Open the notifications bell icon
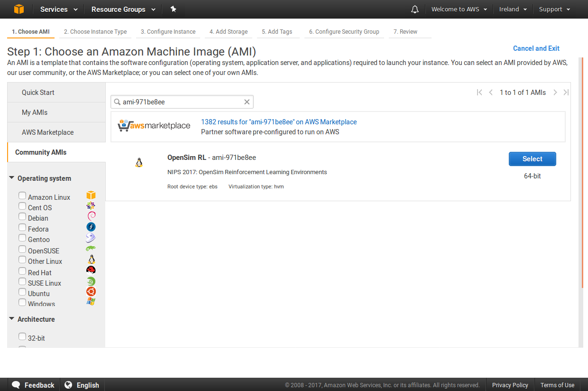Screen dimensions: 588x391 (415, 9)
